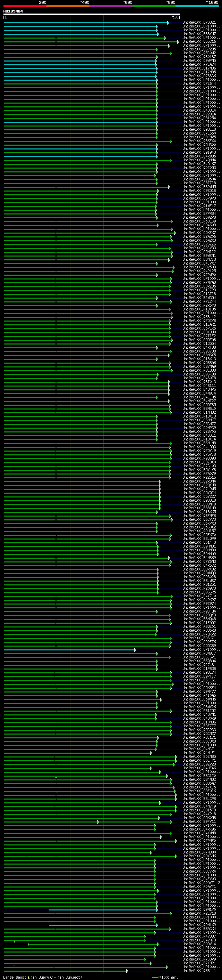Select hit UniRef100_C4QMH4
Viewport: 222px width, 980px height.
(x=199, y=160)
